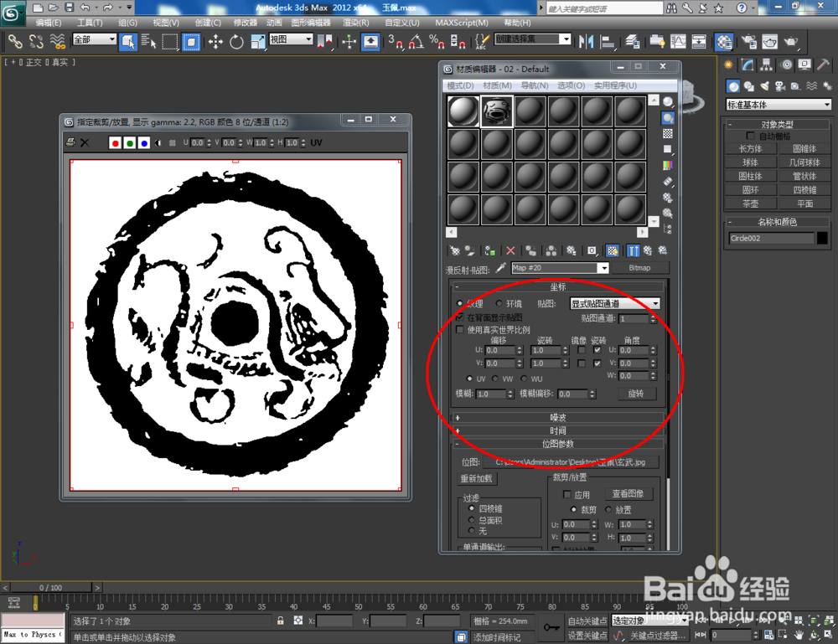Collapse the 位图参数 rollout

tap(557, 444)
